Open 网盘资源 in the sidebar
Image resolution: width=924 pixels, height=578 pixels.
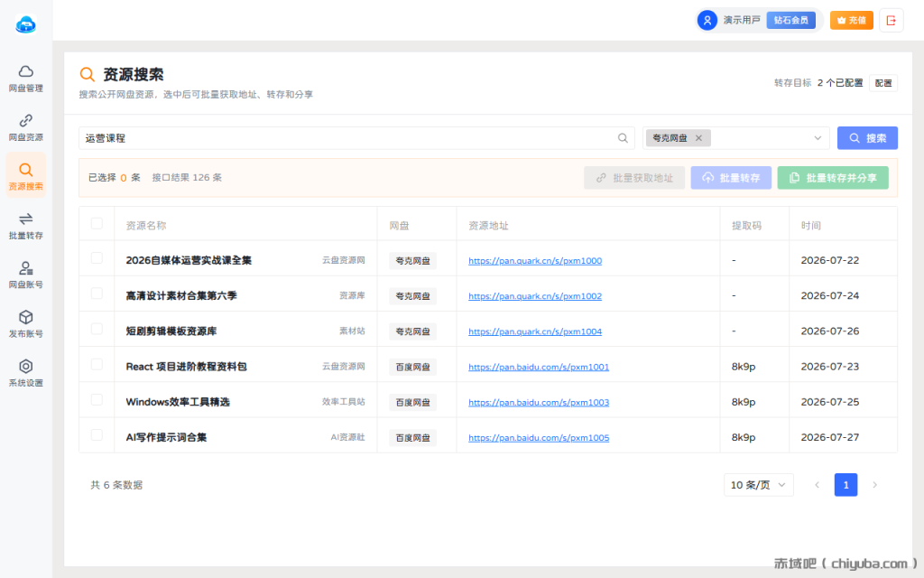(x=26, y=127)
